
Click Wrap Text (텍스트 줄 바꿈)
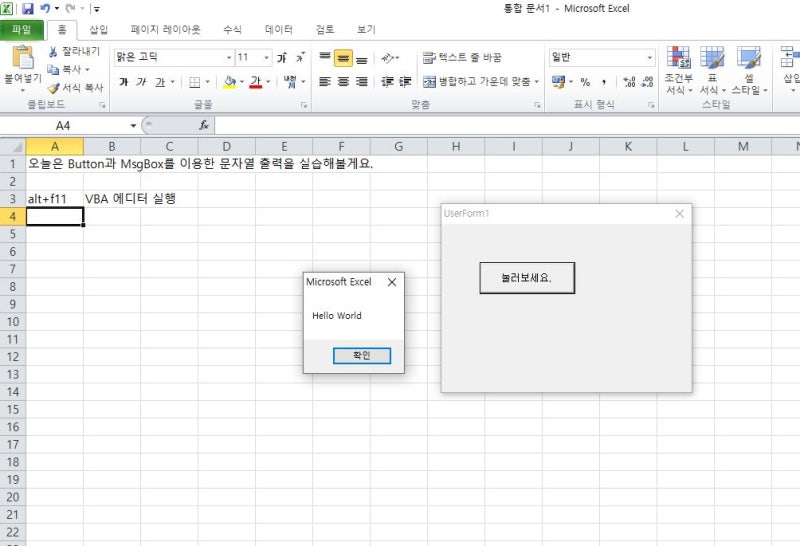tap(462, 57)
